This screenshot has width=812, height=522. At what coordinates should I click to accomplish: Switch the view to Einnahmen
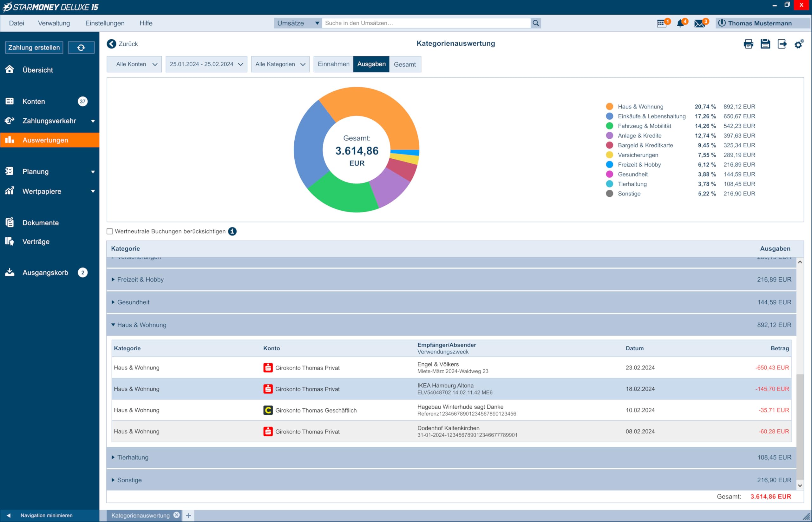click(333, 64)
